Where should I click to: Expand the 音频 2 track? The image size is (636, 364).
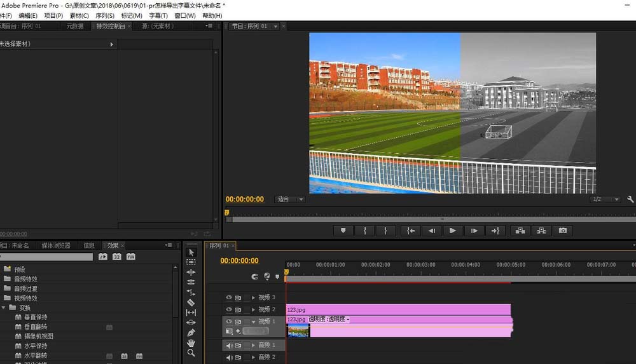pyautogui.click(x=253, y=357)
